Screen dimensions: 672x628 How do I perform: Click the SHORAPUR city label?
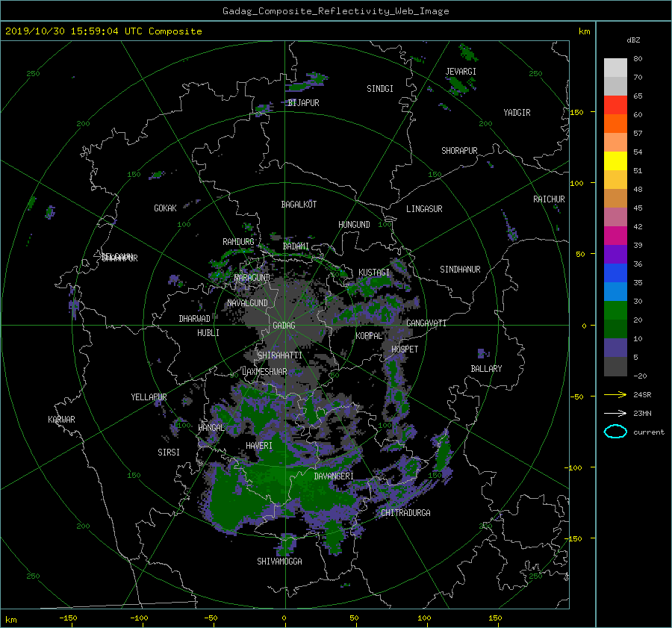459,151
